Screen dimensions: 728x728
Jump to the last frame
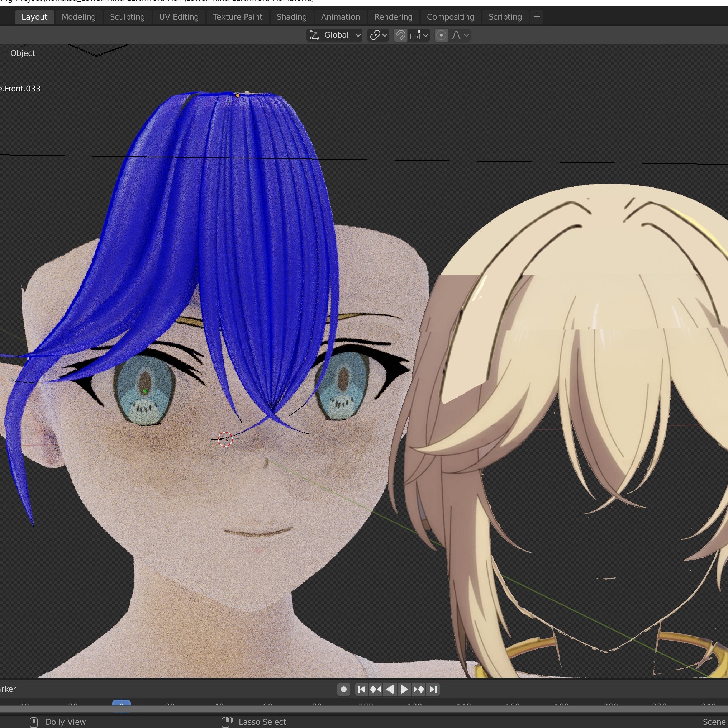point(433,690)
